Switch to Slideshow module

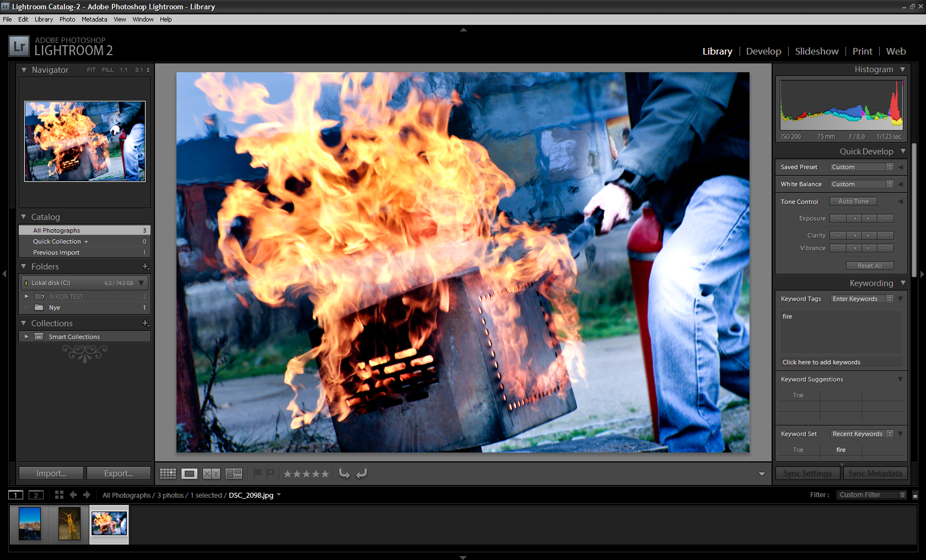[x=817, y=51]
